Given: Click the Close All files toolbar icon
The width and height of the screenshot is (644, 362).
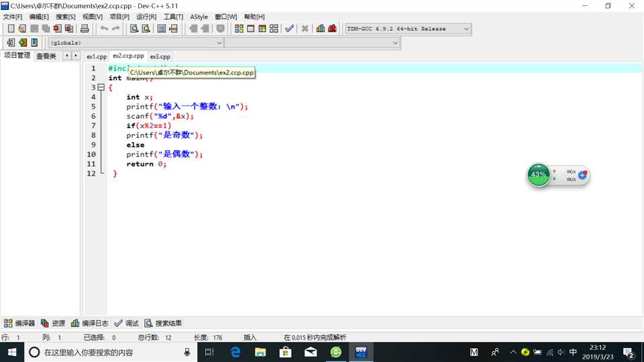Looking at the screenshot, I should [69, 28].
